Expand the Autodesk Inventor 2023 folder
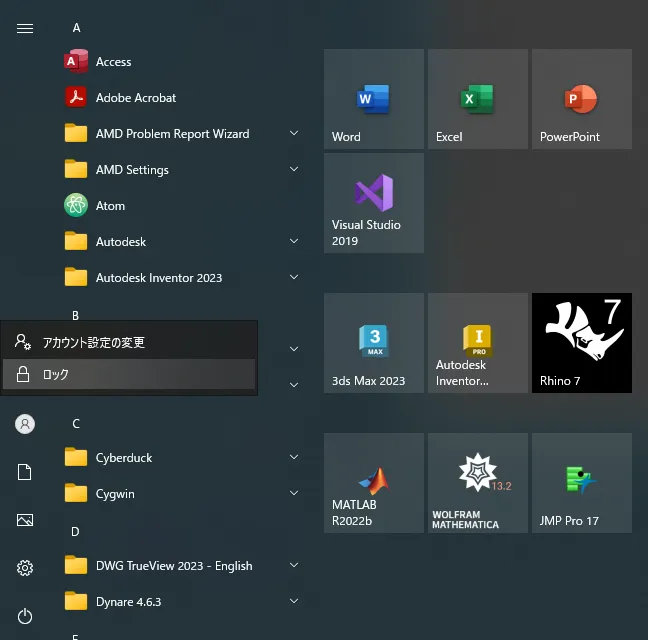Image resolution: width=648 pixels, height=640 pixels. coord(294,278)
